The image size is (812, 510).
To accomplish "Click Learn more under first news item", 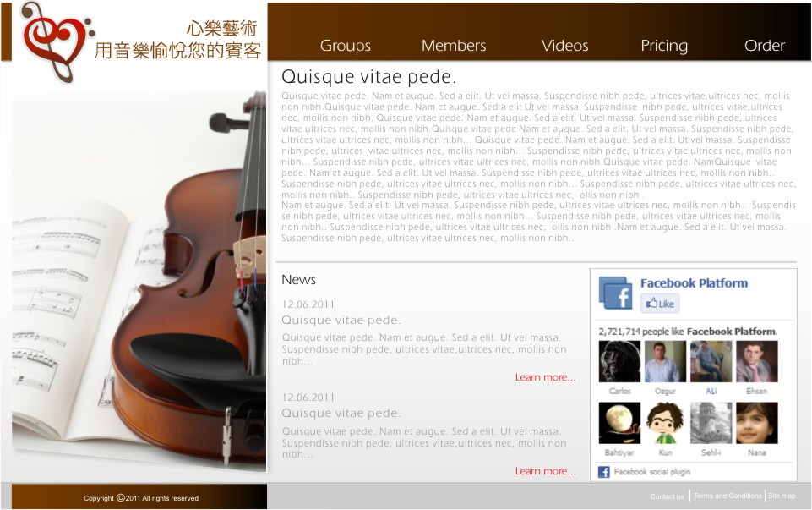I will pyautogui.click(x=545, y=377).
